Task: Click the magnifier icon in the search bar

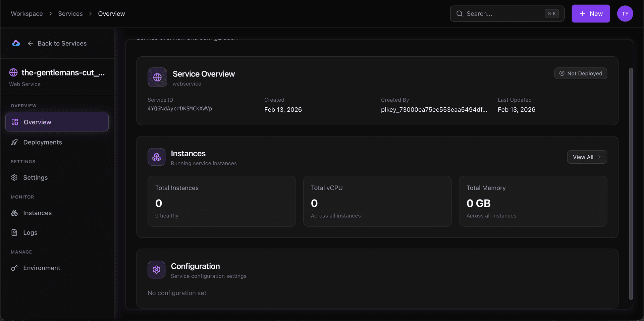Action: (x=459, y=13)
